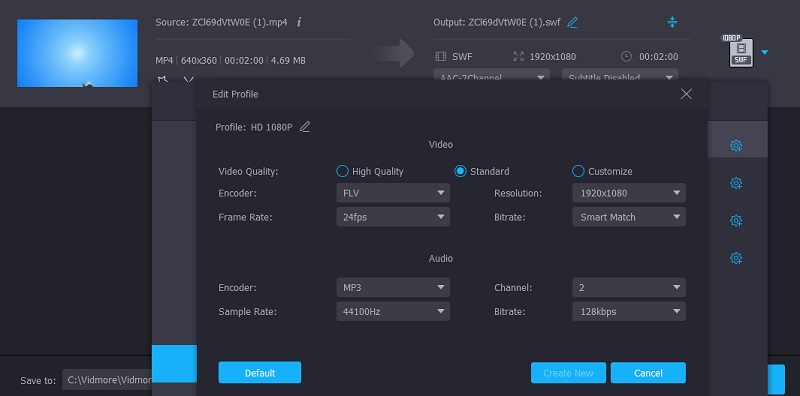
Task: Open the audio Channel dropdown
Action: tap(629, 287)
